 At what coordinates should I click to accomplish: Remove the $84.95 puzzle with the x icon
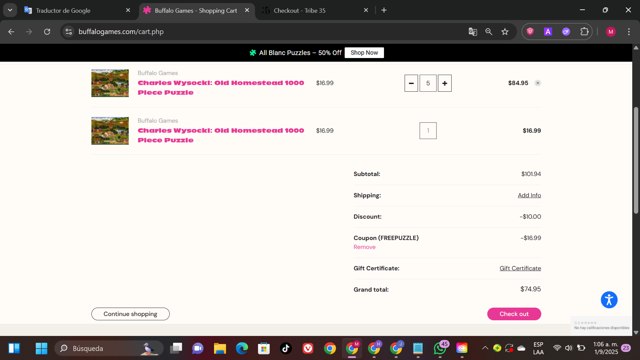(x=538, y=83)
